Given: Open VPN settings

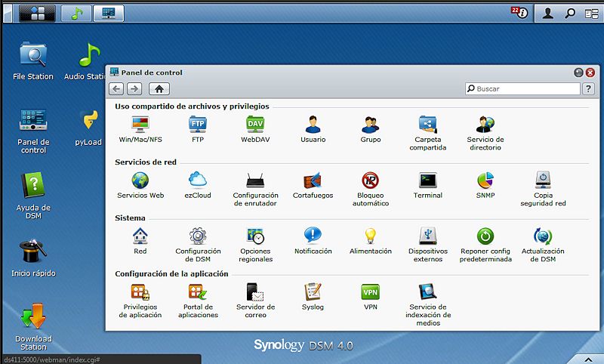Looking at the screenshot, I should click(x=371, y=297).
